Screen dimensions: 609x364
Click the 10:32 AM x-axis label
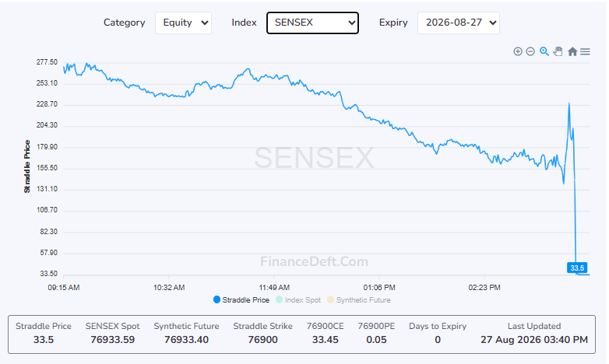click(x=169, y=288)
